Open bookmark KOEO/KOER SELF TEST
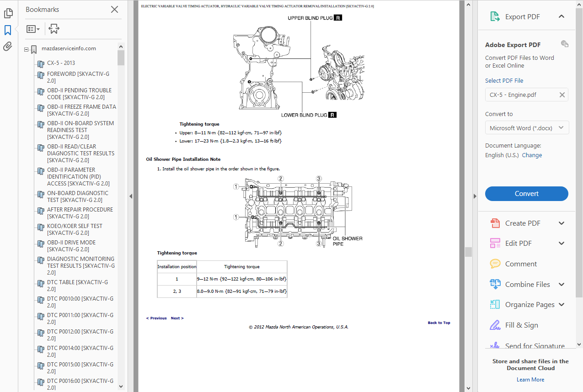583x392 pixels. [75, 229]
